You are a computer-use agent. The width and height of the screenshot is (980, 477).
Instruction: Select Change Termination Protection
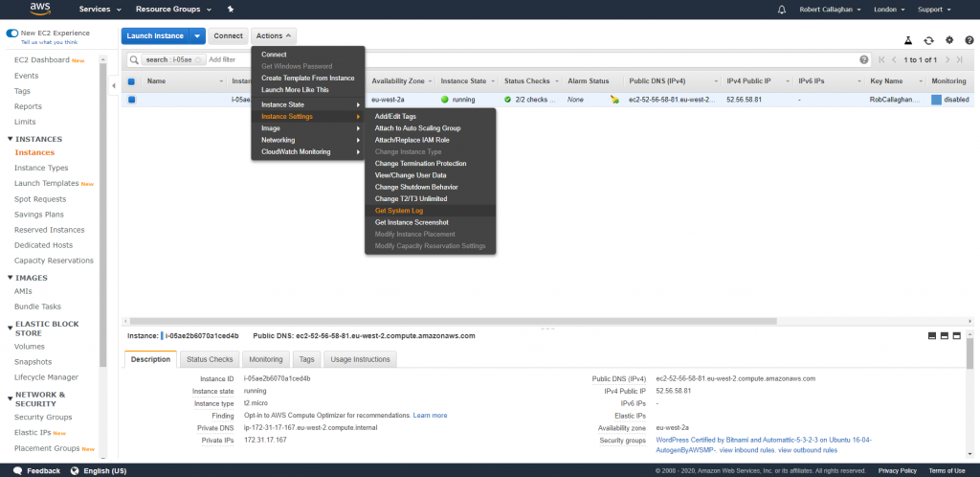430,164
